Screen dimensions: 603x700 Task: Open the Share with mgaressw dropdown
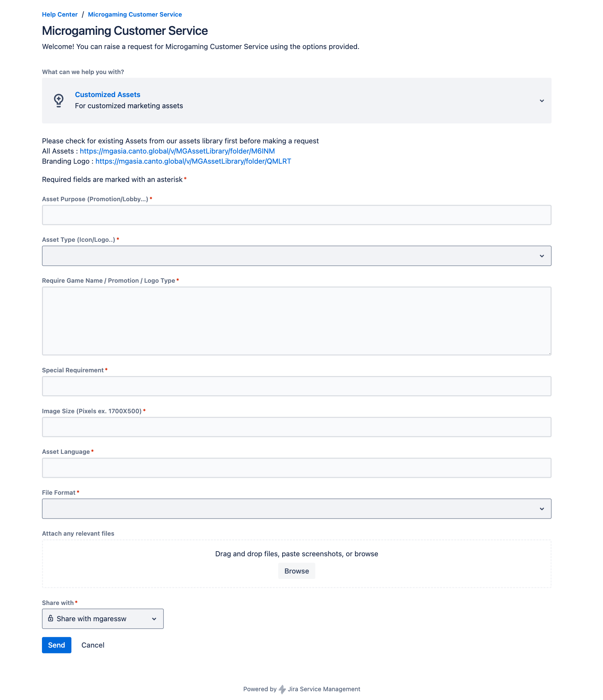(103, 619)
